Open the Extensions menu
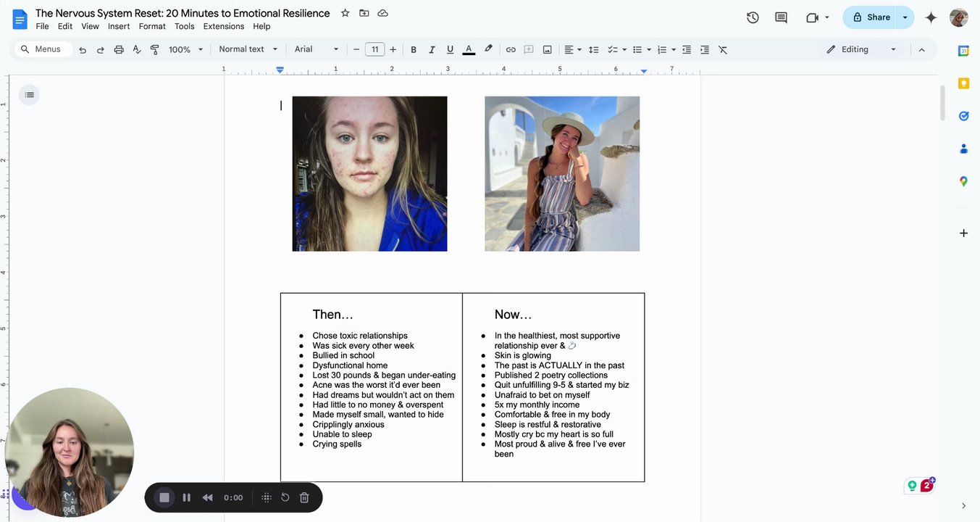 tap(223, 26)
